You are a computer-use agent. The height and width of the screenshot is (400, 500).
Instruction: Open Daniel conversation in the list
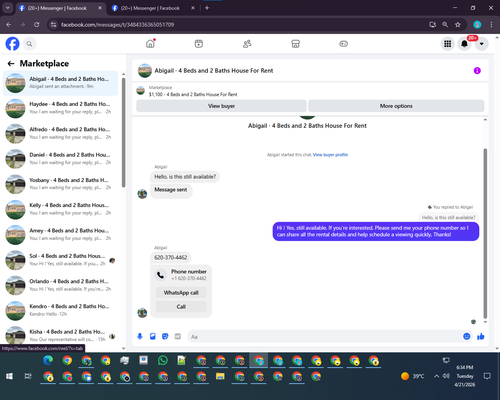[x=60, y=159]
